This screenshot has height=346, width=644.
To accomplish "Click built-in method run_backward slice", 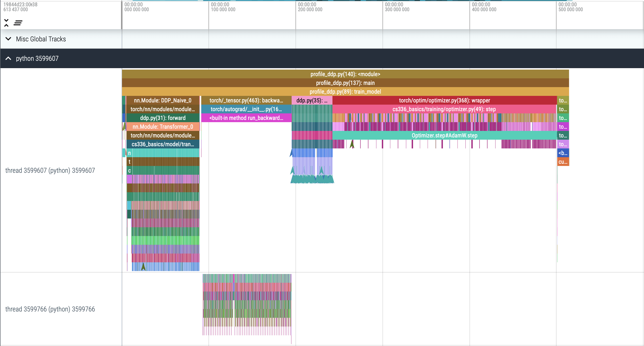I will coord(246,118).
